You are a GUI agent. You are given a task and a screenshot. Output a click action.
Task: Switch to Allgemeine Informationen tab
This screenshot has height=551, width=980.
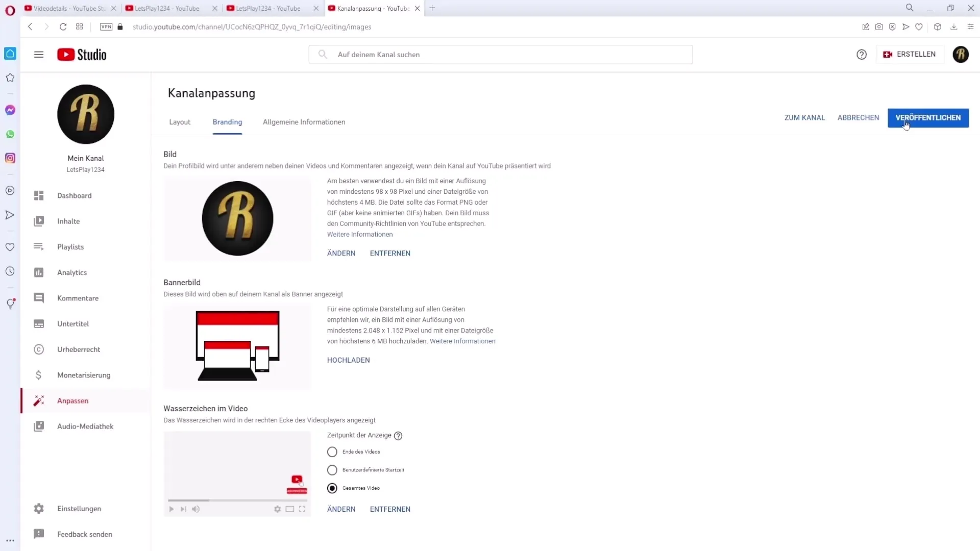[x=304, y=122]
